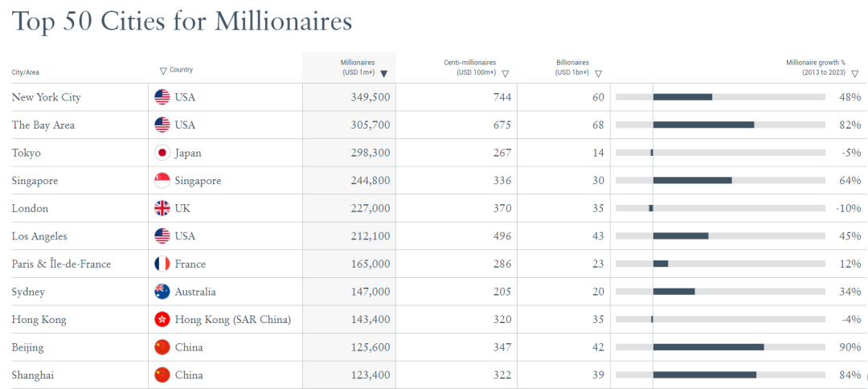The image size is (868, 389).
Task: Click Shanghai's 84% growth bar
Action: pyautogui.click(x=705, y=375)
